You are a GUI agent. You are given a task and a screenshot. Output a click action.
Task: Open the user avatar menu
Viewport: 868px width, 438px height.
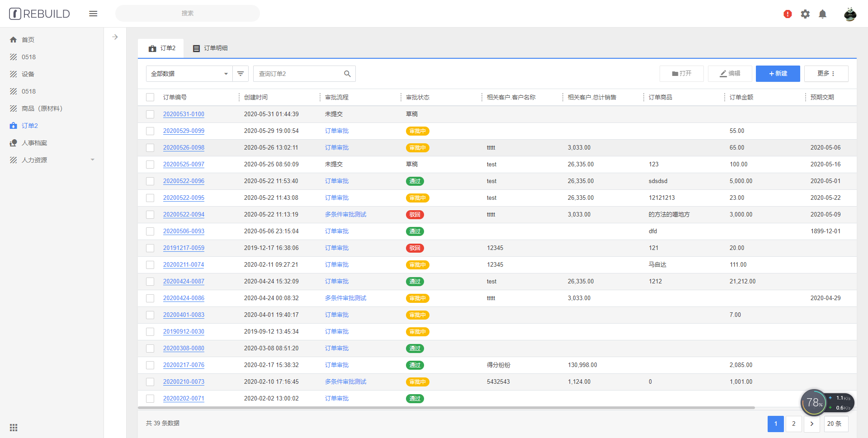click(850, 14)
